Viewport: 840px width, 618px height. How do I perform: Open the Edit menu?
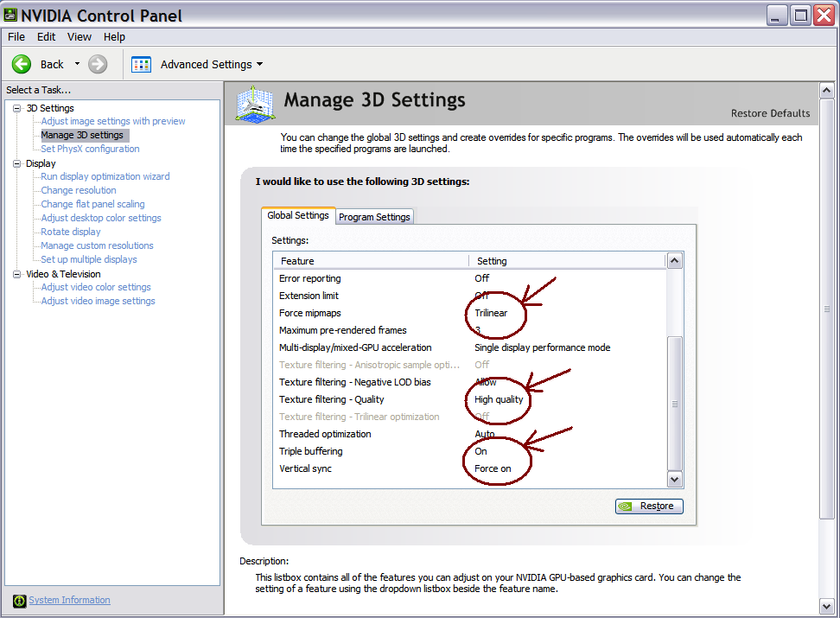[x=46, y=37]
